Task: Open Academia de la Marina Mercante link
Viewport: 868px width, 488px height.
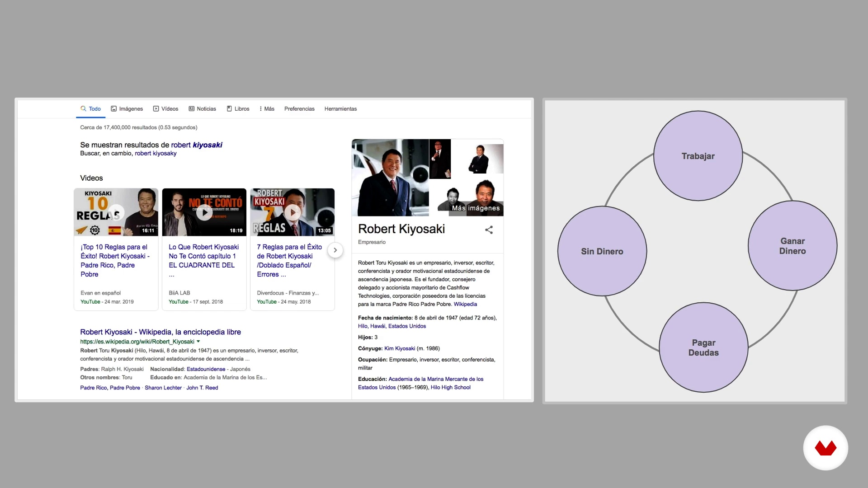Action: pos(420,383)
